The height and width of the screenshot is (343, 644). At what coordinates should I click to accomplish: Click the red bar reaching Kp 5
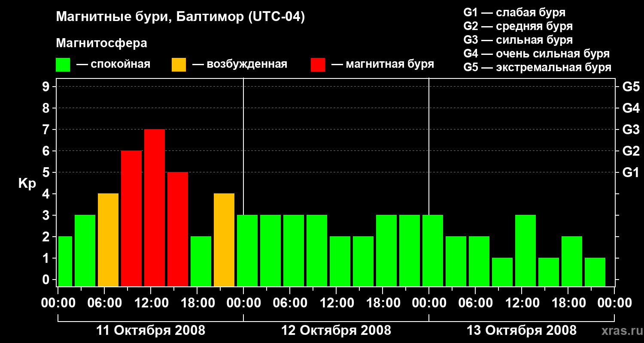pyautogui.click(x=178, y=229)
